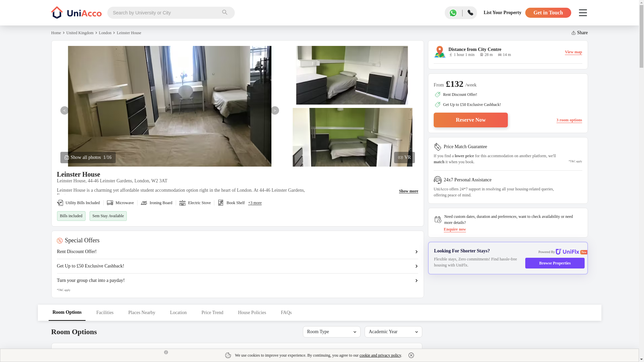Image resolution: width=644 pixels, height=362 pixels.
Task: Click the phone call icon
Action: (x=470, y=13)
